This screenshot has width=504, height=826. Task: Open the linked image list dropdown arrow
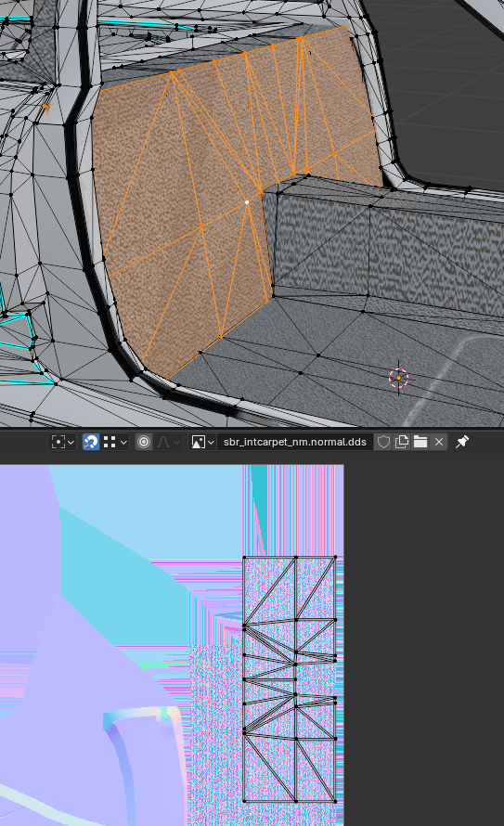pyautogui.click(x=211, y=443)
